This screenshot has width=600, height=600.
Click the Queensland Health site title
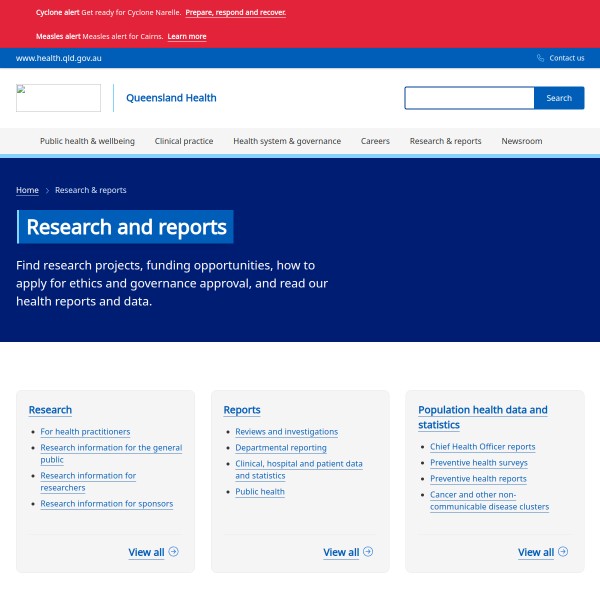point(171,98)
